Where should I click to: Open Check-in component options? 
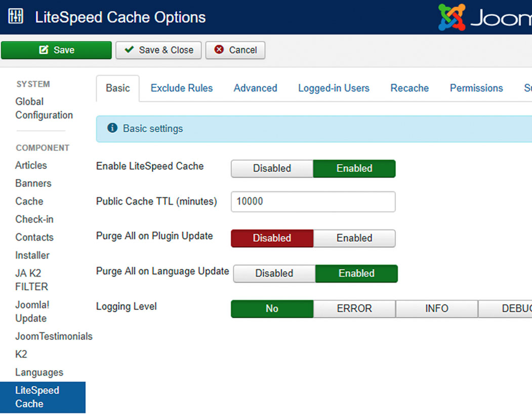[34, 219]
